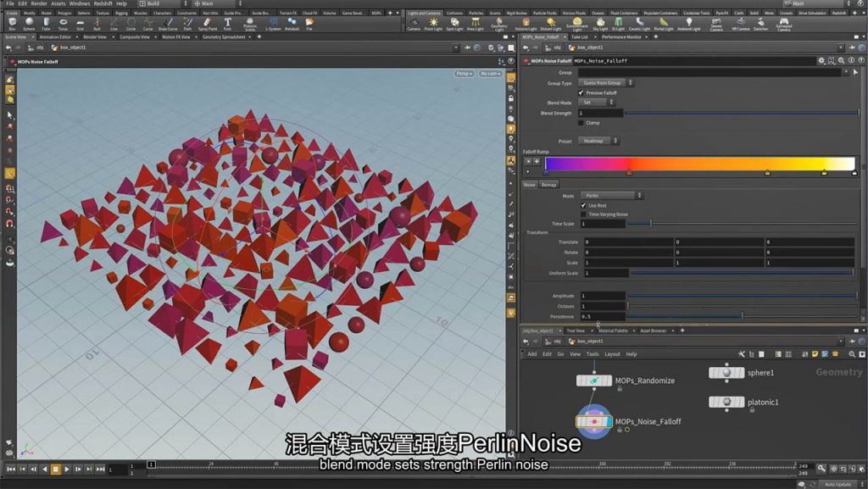The height and width of the screenshot is (489, 868).
Task: Click the Octaves value field
Action: [603, 306]
